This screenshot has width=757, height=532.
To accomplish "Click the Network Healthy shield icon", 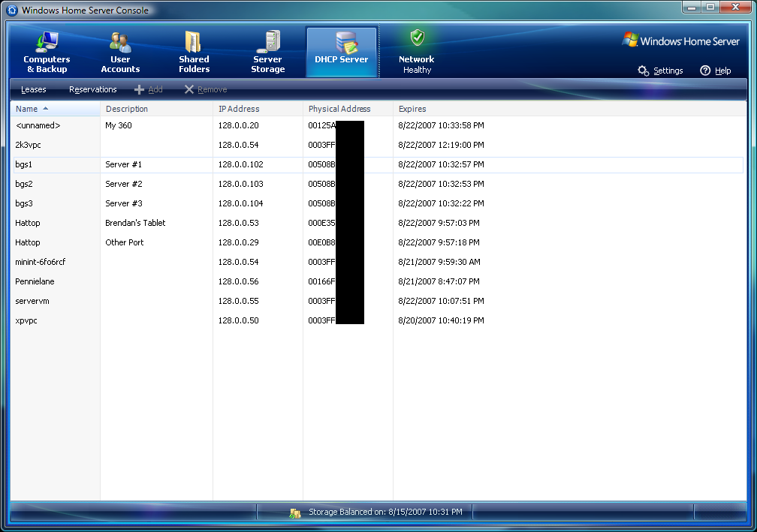I will (417, 38).
